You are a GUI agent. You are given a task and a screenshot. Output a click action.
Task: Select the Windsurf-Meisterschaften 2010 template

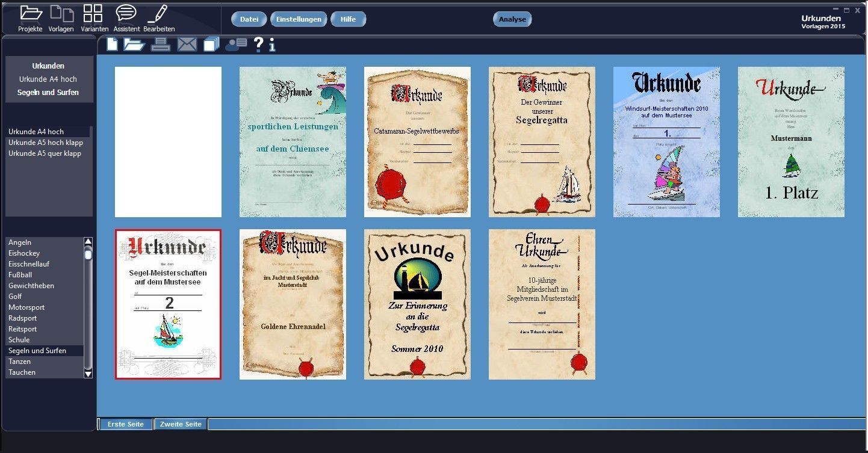pos(666,142)
